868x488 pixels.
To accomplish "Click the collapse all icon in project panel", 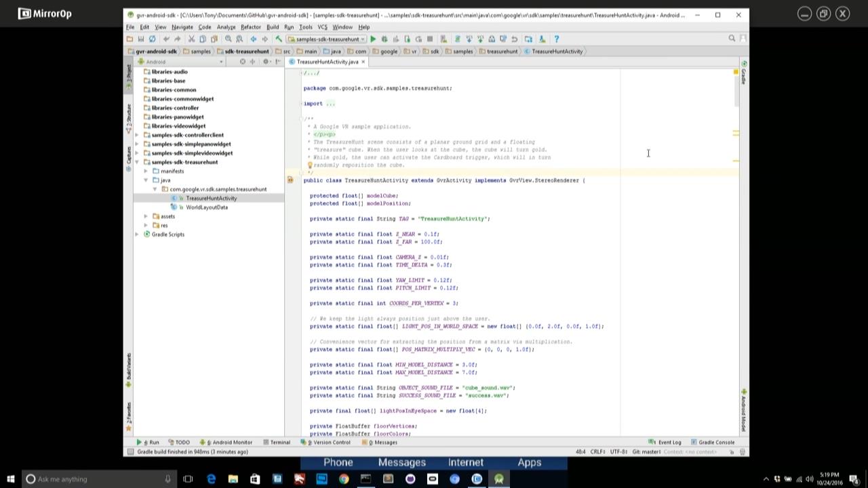I will 252,62.
